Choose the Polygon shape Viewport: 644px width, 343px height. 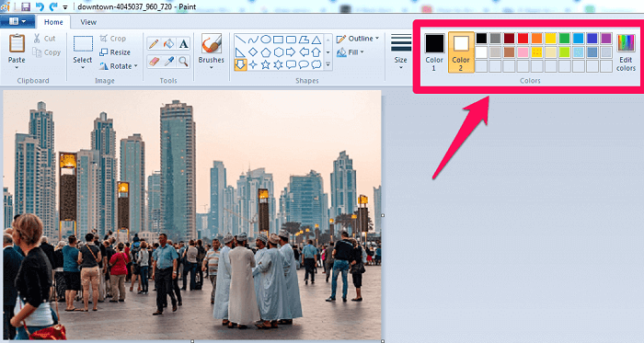tap(304, 40)
